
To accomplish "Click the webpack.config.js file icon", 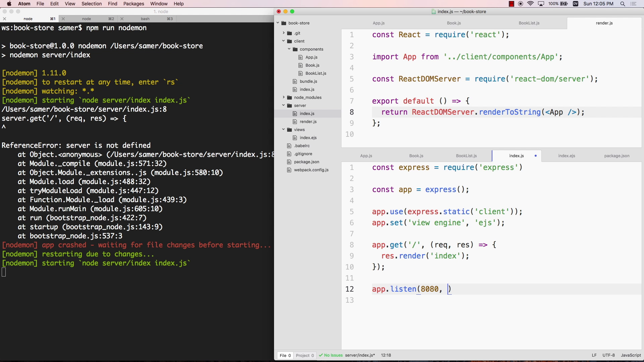I will coord(289,170).
